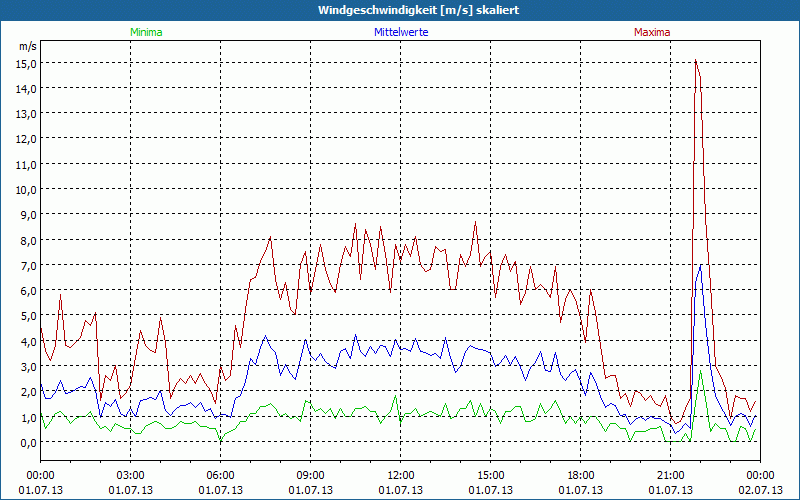Click the 13,0 y-axis value
The image size is (800, 500).
tap(26, 114)
